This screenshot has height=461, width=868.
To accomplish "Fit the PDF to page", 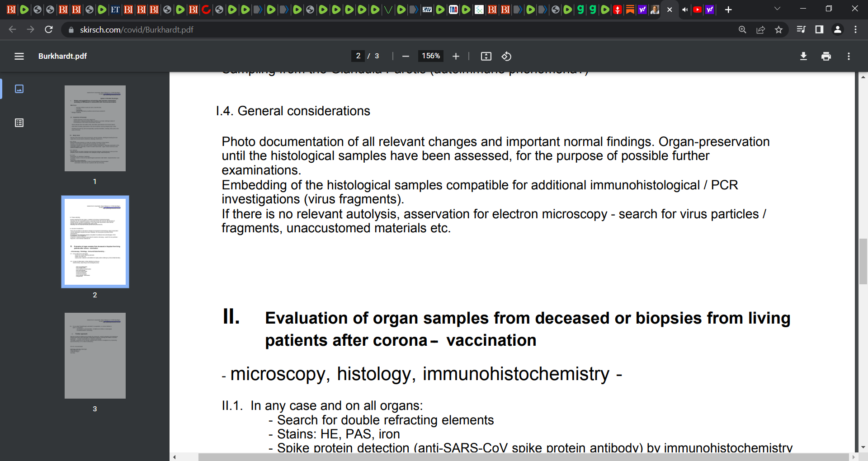I will 486,56.
